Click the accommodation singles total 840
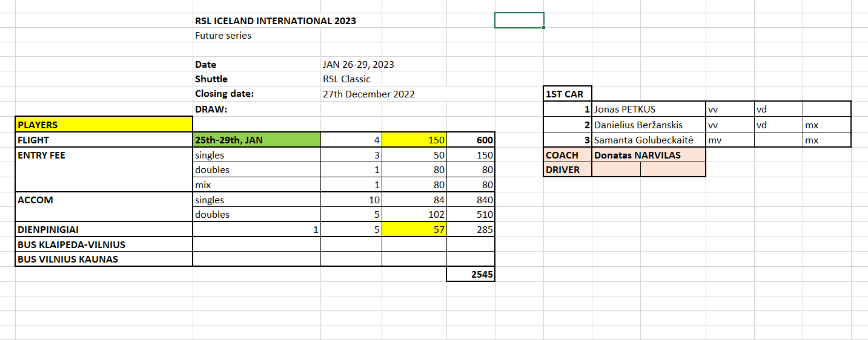 click(471, 200)
